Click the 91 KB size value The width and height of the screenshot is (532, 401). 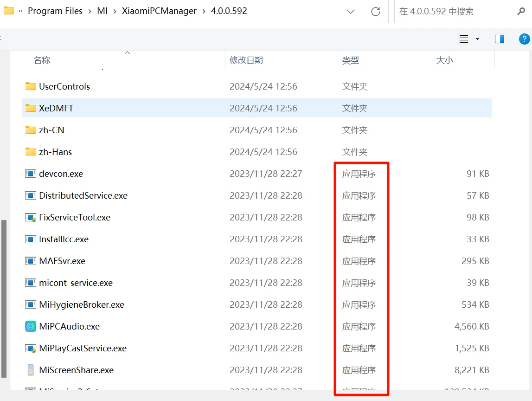(x=478, y=174)
